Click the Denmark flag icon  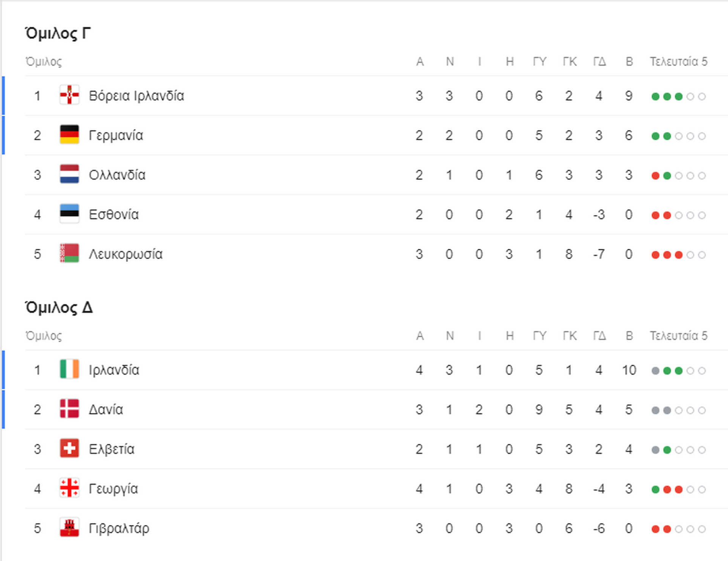[x=69, y=409]
